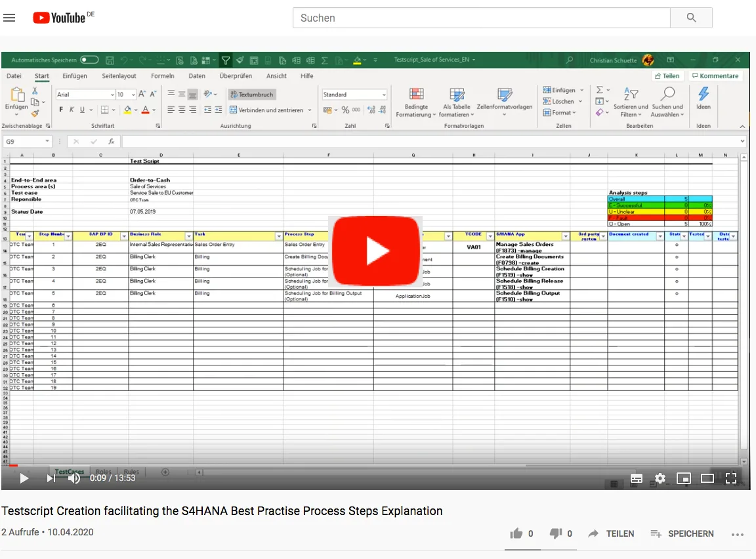Open the video settings gear
756x559 pixels.
point(660,478)
